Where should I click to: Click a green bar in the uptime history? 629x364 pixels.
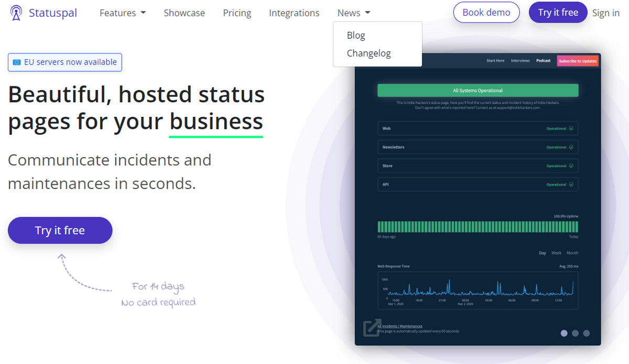(x=477, y=226)
